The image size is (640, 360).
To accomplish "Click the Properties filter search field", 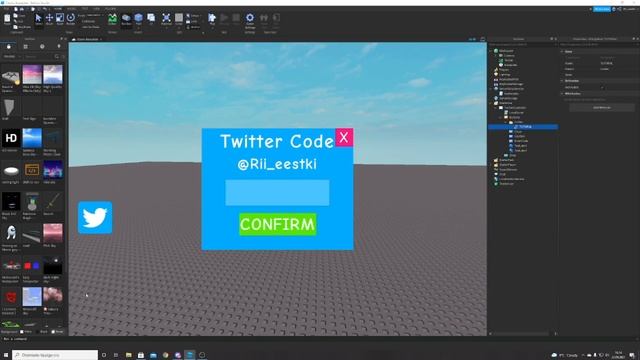I will click(598, 44).
